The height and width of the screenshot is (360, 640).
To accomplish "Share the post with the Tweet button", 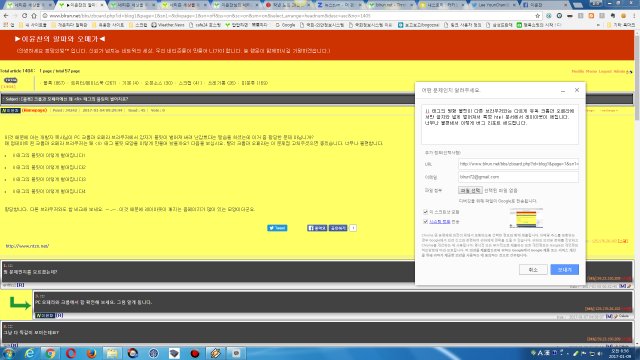I will coord(277,228).
